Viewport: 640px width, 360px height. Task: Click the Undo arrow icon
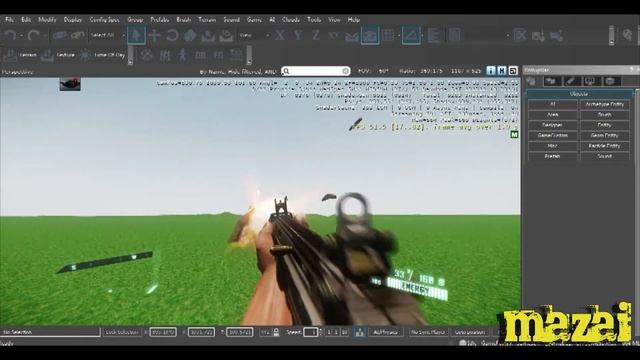coord(10,36)
